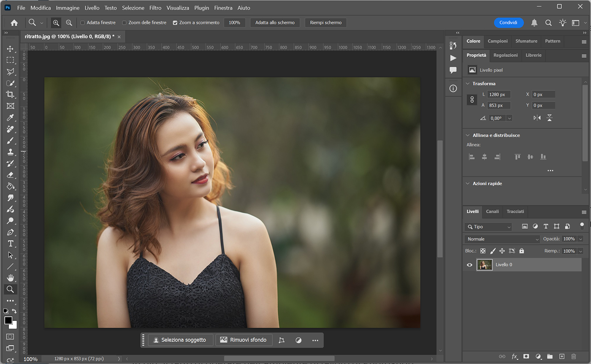
Task: Select the Eyedropper tool
Action: [x=10, y=117]
